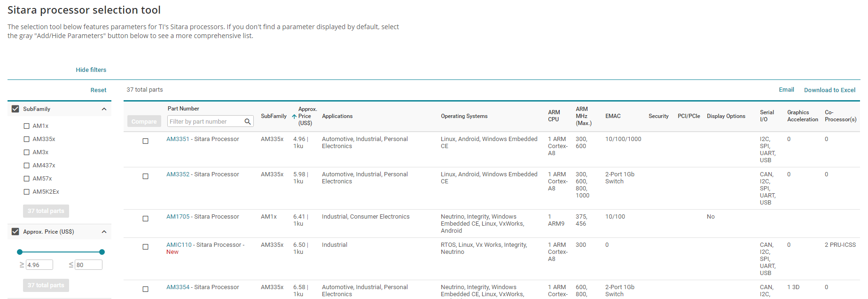Open the AMIC110 part link
The height and width of the screenshot is (299, 868).
click(x=179, y=245)
